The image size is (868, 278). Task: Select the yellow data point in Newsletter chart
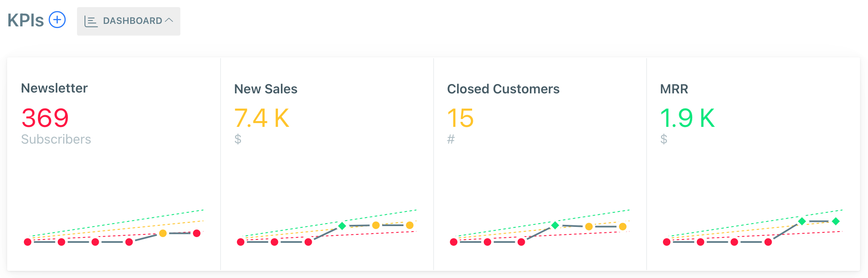tap(163, 233)
